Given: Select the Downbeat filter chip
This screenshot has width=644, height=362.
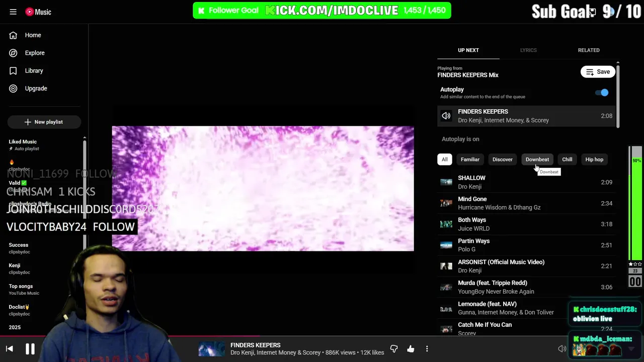Looking at the screenshot, I should pyautogui.click(x=537, y=159).
